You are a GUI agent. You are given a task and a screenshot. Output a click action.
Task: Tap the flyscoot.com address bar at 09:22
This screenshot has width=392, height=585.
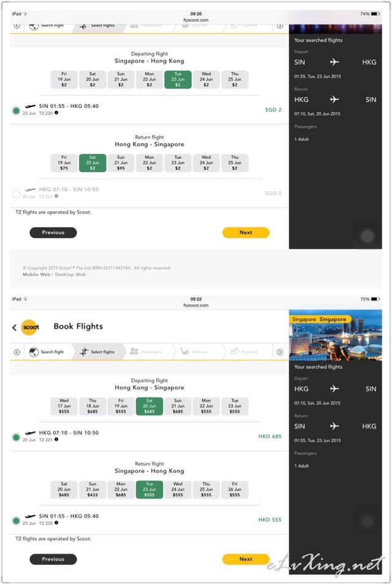(196, 305)
